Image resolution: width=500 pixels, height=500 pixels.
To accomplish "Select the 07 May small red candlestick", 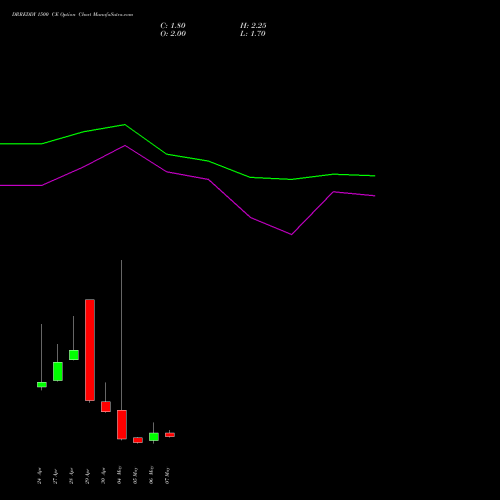I will tap(170, 435).
